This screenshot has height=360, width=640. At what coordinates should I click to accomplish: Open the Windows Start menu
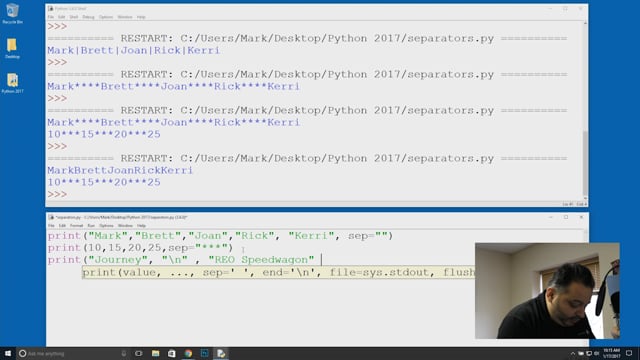point(8,353)
